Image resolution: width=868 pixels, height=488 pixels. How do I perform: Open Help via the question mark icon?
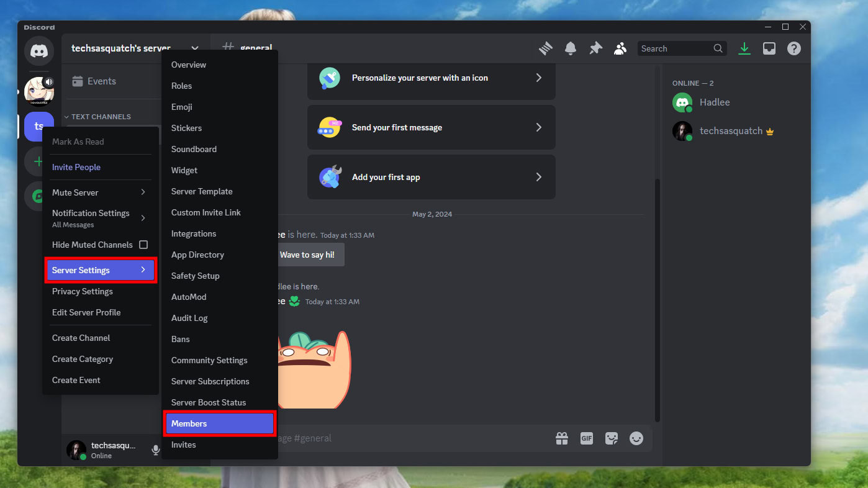(x=794, y=48)
